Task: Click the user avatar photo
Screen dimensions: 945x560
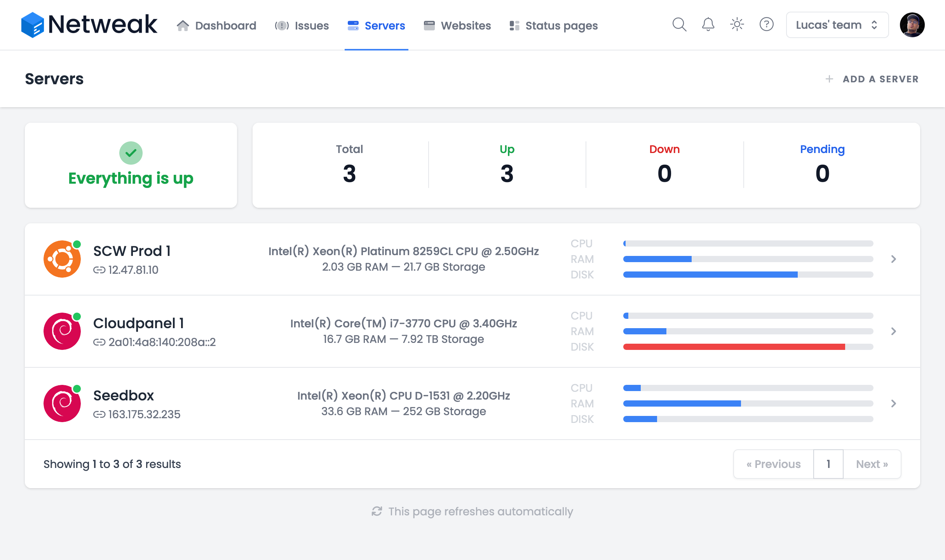Action: pos(912,25)
